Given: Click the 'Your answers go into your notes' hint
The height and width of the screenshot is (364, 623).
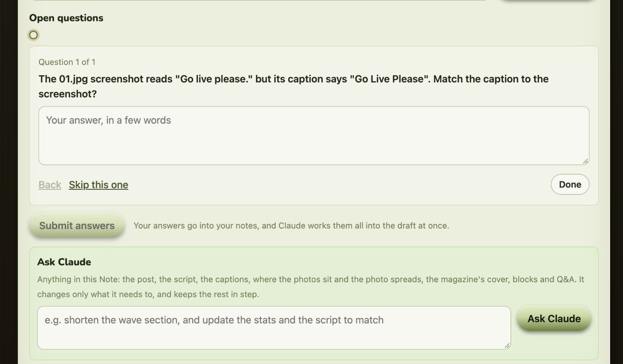Looking at the screenshot, I should click(291, 226).
